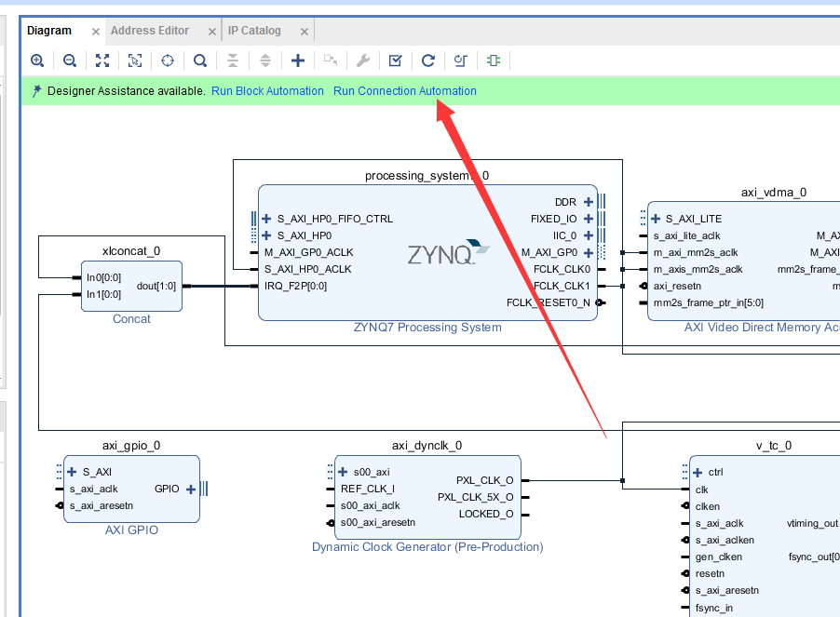Click the Expand All toolbar icon

coord(265,60)
